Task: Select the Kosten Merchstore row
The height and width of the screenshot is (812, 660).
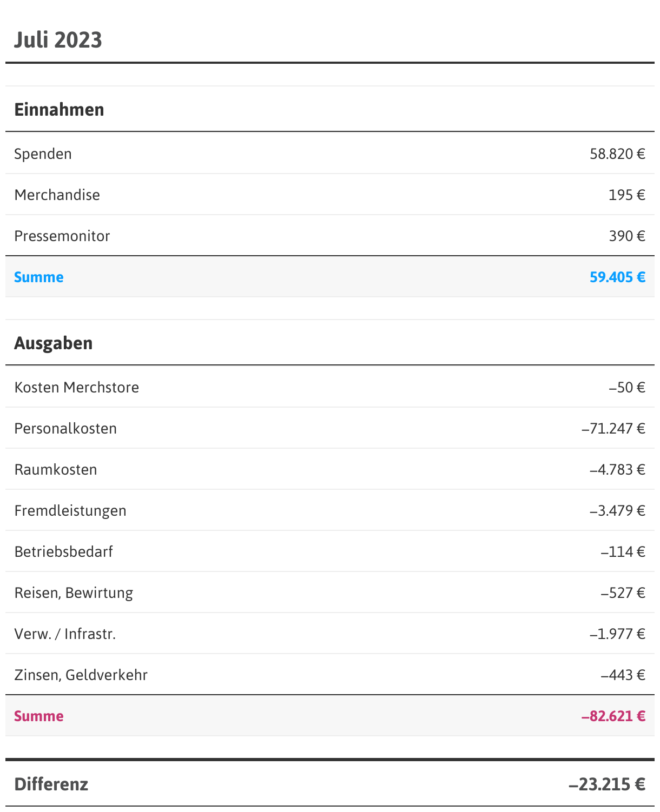Action: click(x=76, y=388)
